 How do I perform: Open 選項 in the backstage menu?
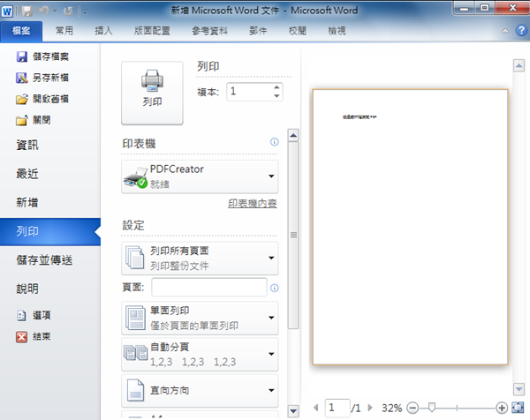coord(34,315)
